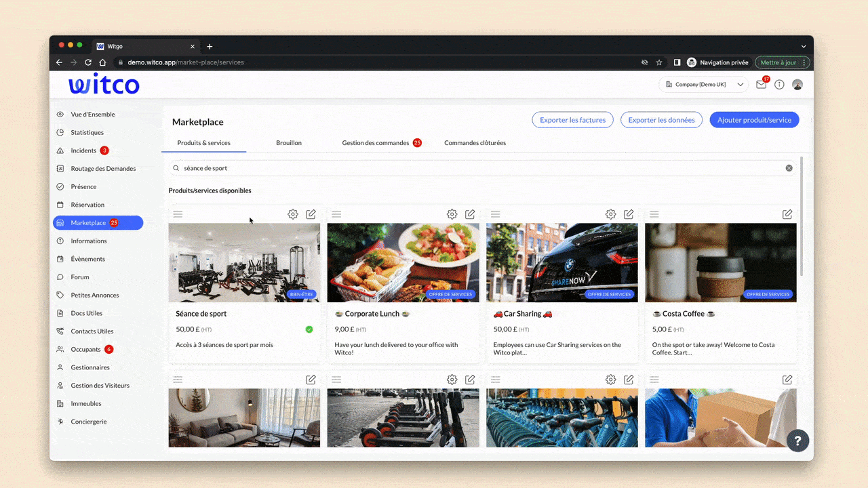Open a new browser tab
Screen dimensions: 868x488
(x=210, y=47)
